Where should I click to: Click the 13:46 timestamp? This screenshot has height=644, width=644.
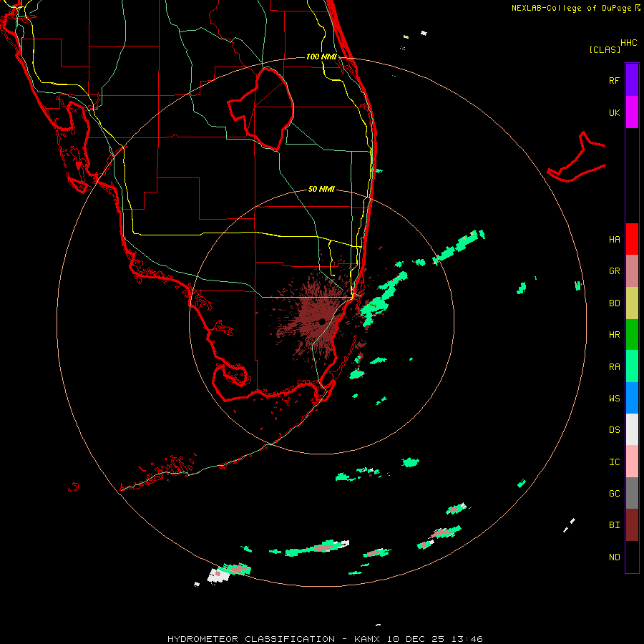[x=467, y=639]
